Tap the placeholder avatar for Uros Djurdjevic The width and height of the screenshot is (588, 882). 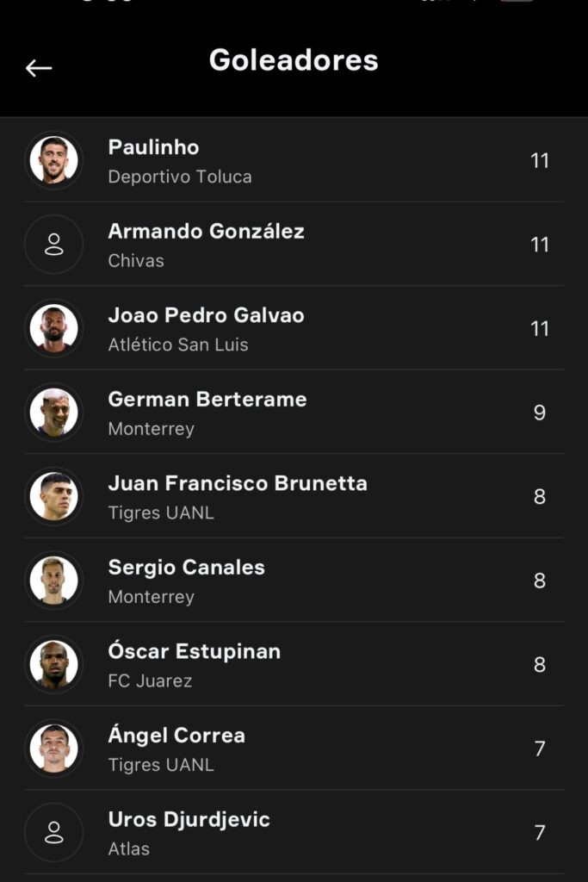pyautogui.click(x=54, y=832)
